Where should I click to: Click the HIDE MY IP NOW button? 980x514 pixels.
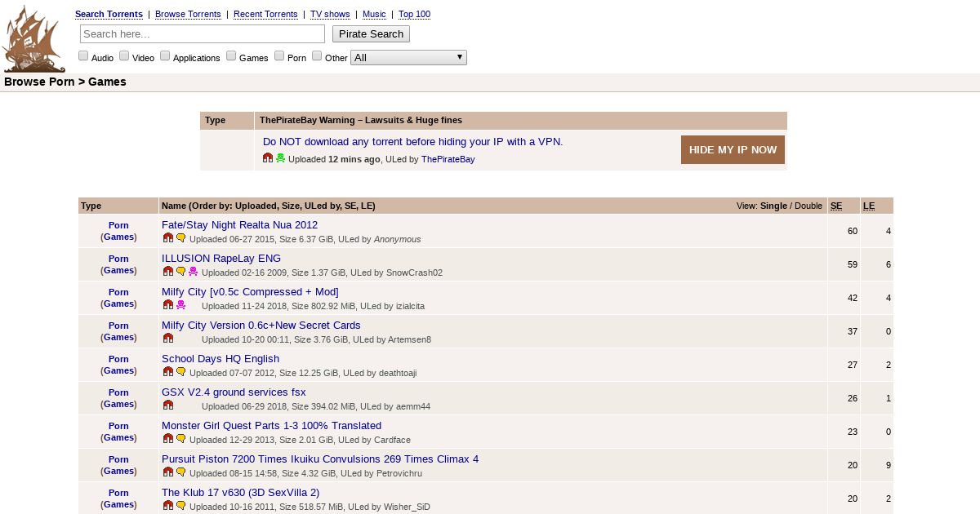coord(733,149)
